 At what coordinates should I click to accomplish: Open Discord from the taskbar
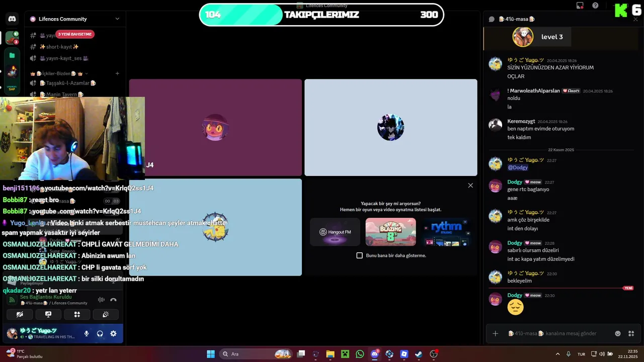point(374,354)
